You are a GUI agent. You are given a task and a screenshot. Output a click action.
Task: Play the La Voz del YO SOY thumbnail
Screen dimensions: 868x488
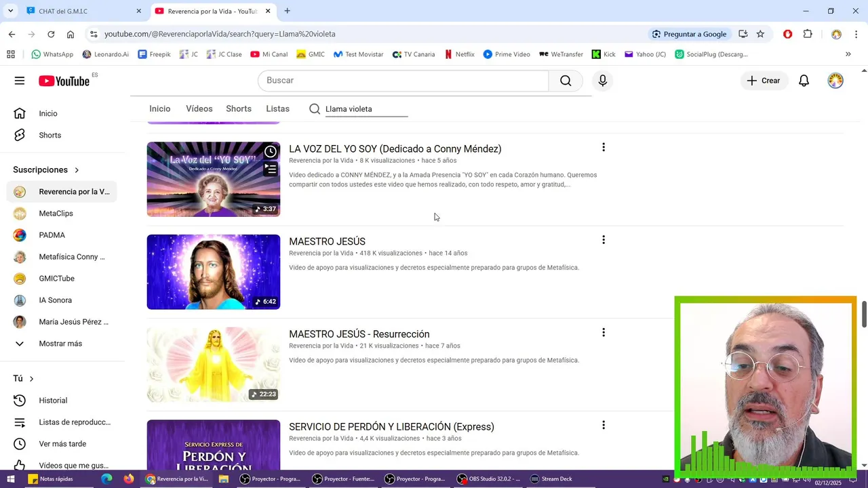[x=214, y=180]
